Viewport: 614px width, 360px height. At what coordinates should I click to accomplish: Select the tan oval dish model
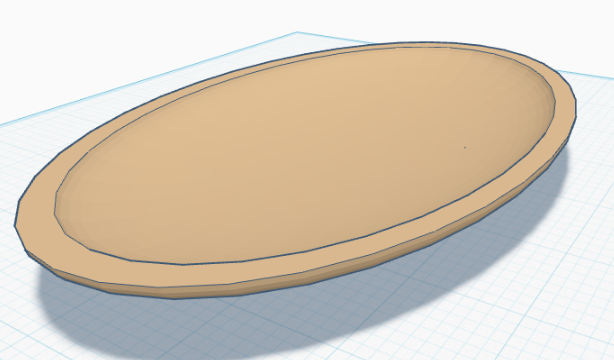[x=296, y=170]
